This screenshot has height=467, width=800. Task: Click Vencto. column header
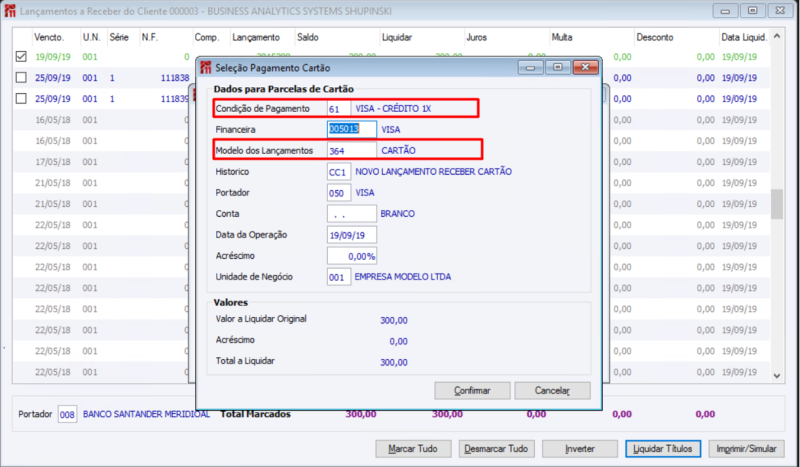pyautogui.click(x=49, y=37)
